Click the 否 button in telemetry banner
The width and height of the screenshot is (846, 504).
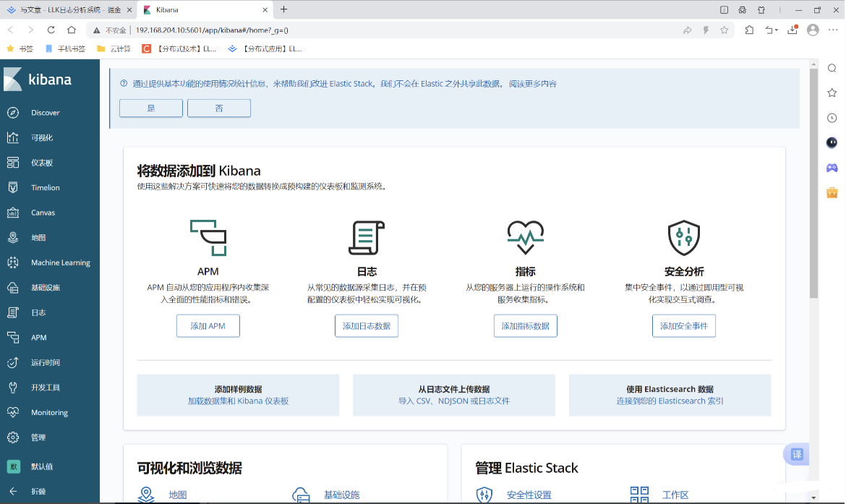click(219, 108)
